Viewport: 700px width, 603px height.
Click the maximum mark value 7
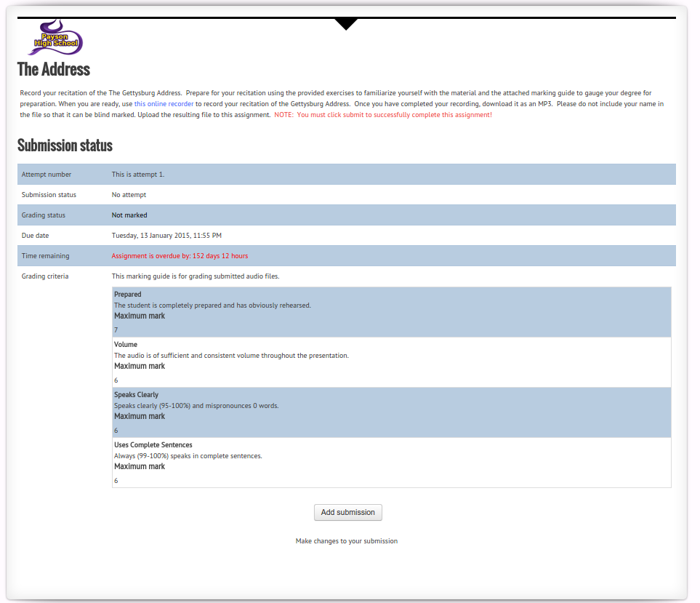[116, 330]
